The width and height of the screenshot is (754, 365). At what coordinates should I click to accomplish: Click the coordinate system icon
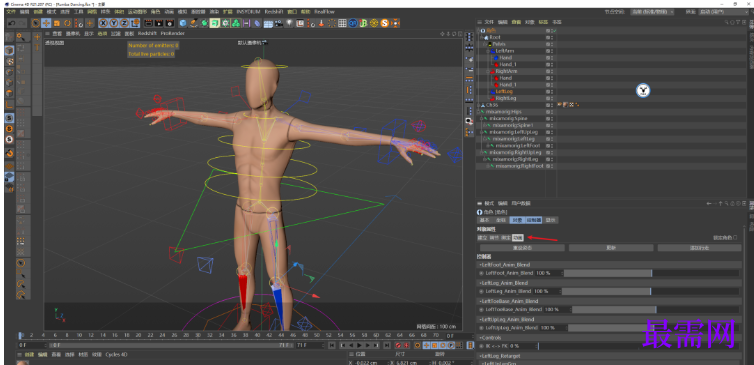[x=136, y=23]
